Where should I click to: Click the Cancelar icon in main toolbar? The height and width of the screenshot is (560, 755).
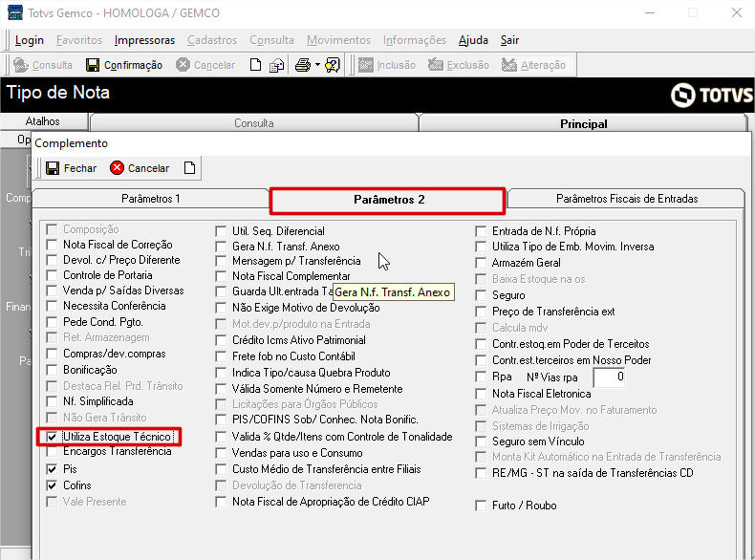click(x=183, y=65)
